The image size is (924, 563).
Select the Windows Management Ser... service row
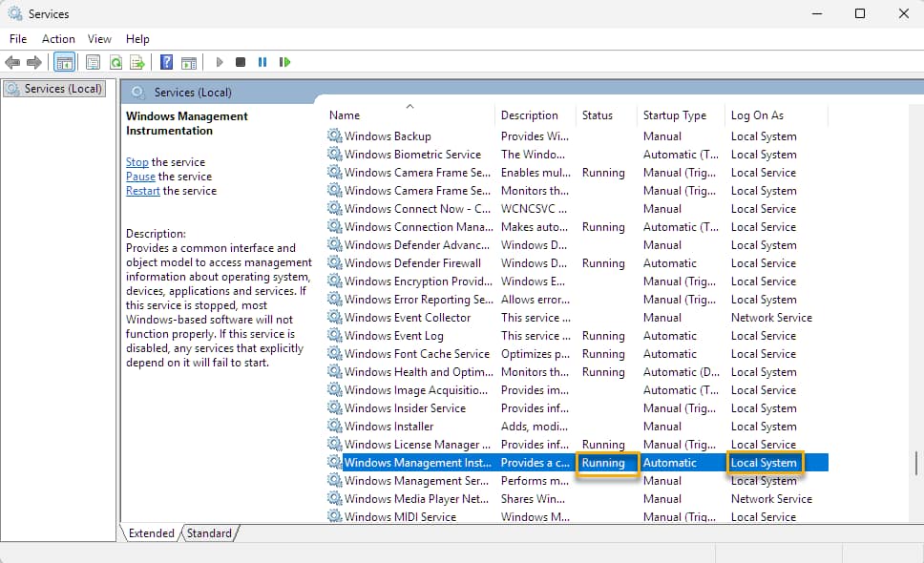[x=577, y=481]
